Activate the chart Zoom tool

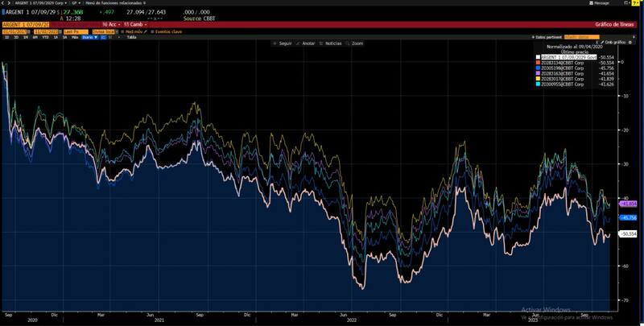355,43
